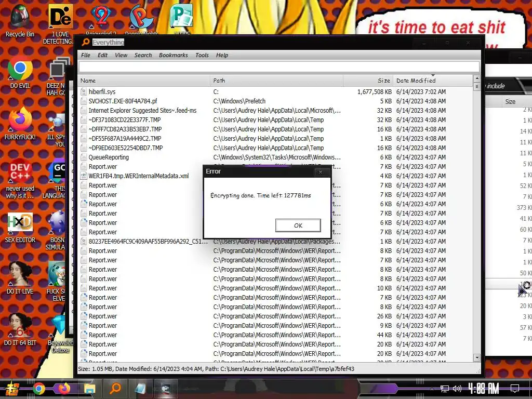The height and width of the screenshot is (399, 532).
Task: Open the FURRYFUCK! Firefox desktop shortcut
Action: click(x=20, y=123)
